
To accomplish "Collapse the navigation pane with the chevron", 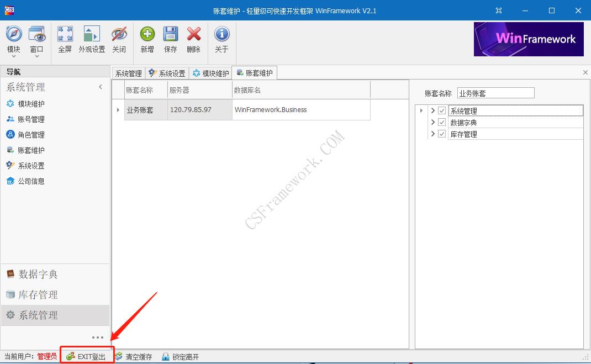I will coord(101,87).
